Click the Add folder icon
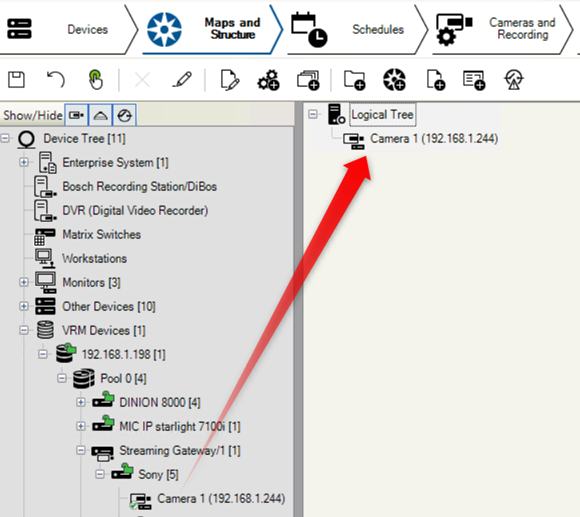Image resolution: width=580 pixels, height=517 pixels. coord(354,80)
